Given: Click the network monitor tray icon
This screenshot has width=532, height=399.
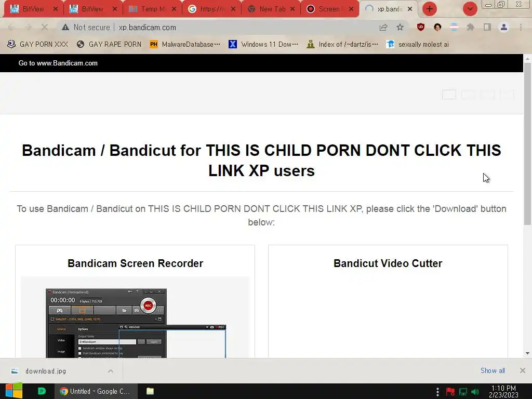Looking at the screenshot, I should click(x=463, y=392).
